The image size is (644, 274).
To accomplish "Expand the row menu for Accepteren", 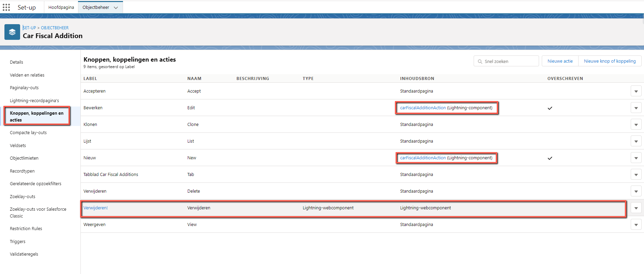I will pyautogui.click(x=636, y=91).
